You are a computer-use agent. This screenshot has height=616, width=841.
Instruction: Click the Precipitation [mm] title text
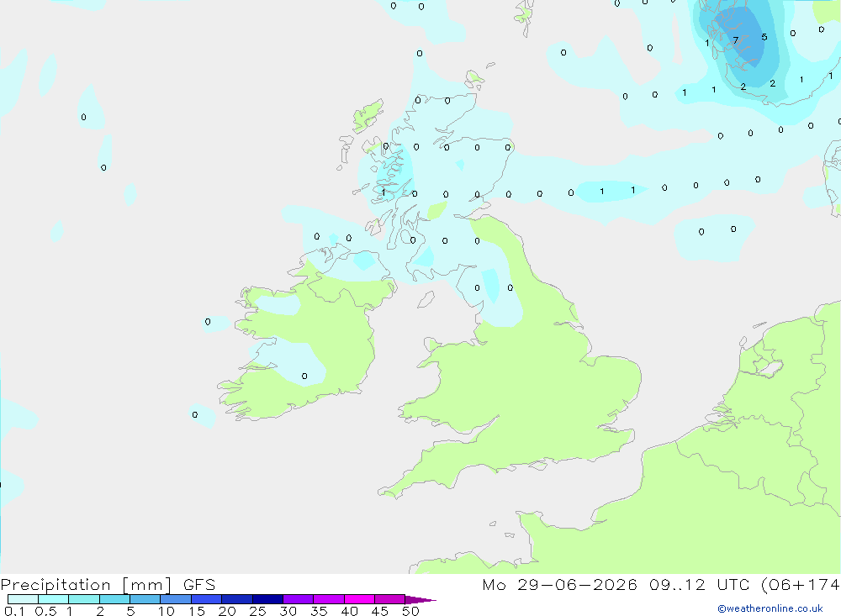tap(86, 585)
